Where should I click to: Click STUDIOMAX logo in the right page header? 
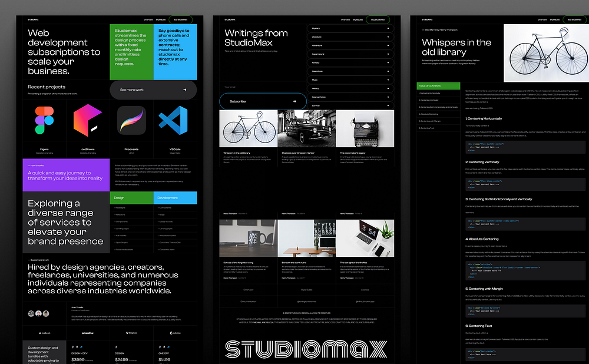427,19
